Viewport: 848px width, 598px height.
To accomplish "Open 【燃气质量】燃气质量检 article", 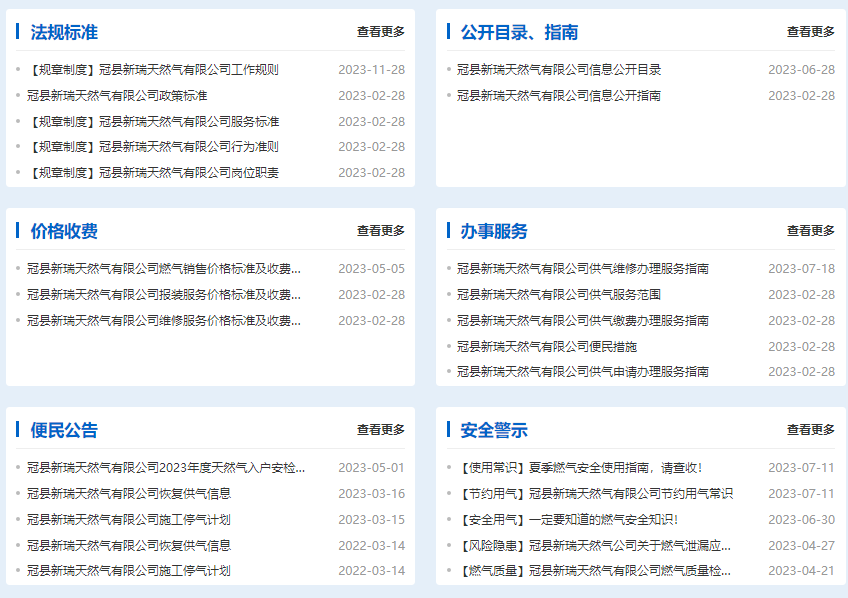I will [594, 570].
